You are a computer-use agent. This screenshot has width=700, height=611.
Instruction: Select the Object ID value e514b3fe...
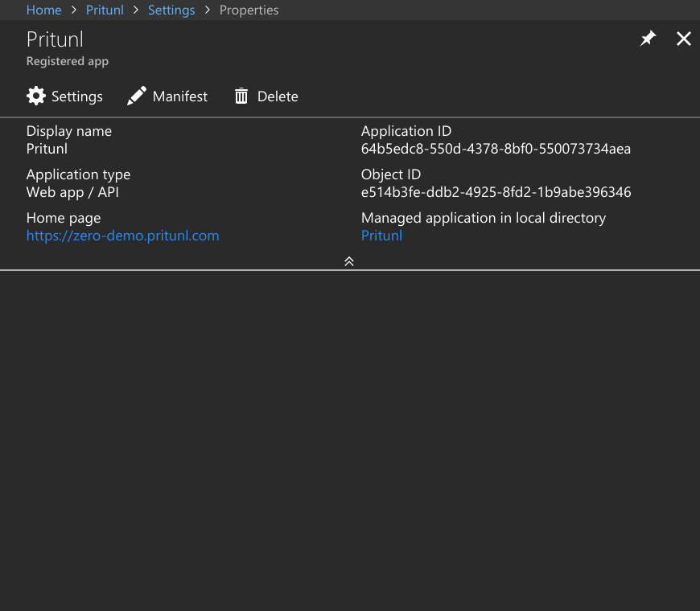pos(496,192)
